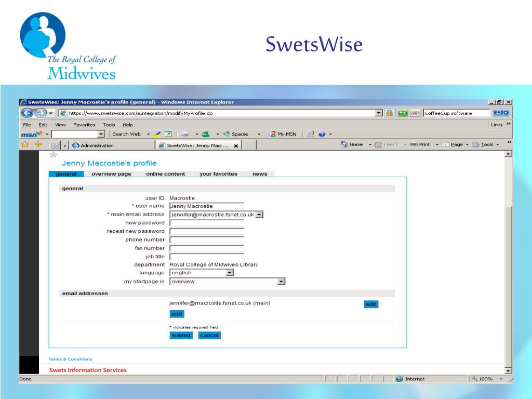This screenshot has height=399, width=532.
Task: Open the File menu
Action: 27,125
